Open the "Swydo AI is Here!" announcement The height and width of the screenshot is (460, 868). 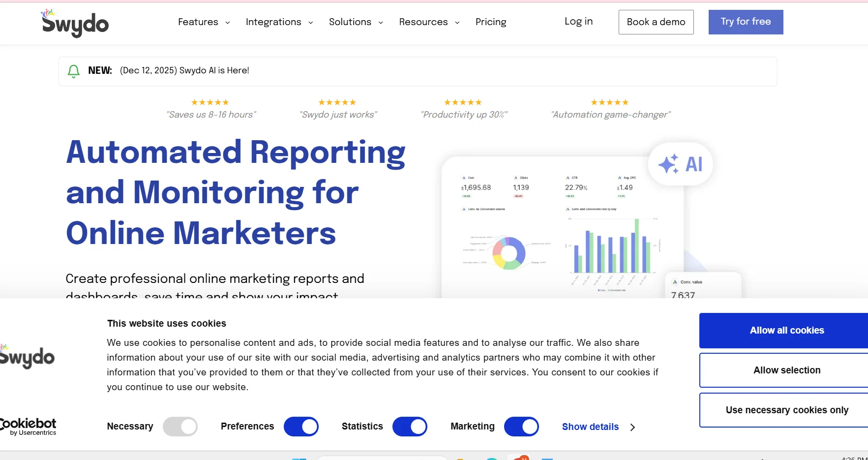[x=184, y=71]
